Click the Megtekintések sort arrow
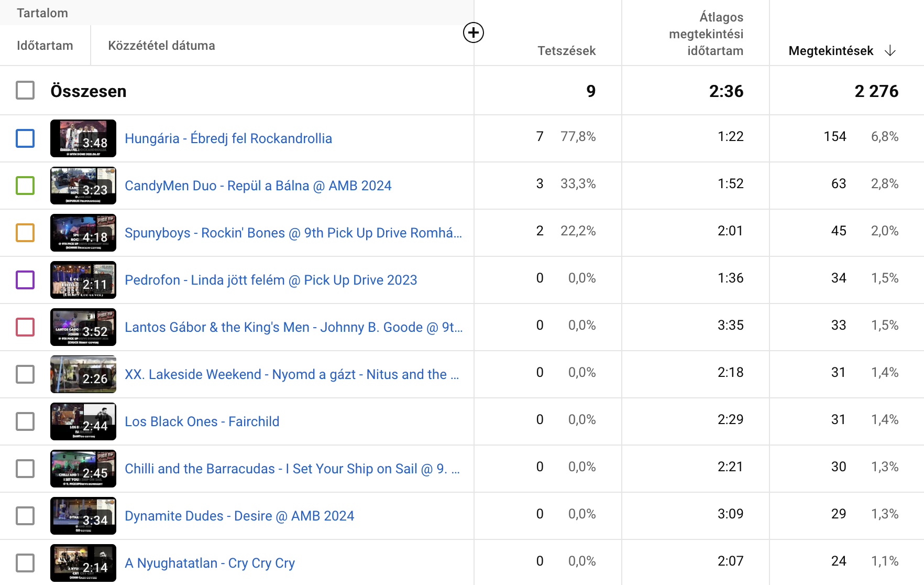 point(890,51)
